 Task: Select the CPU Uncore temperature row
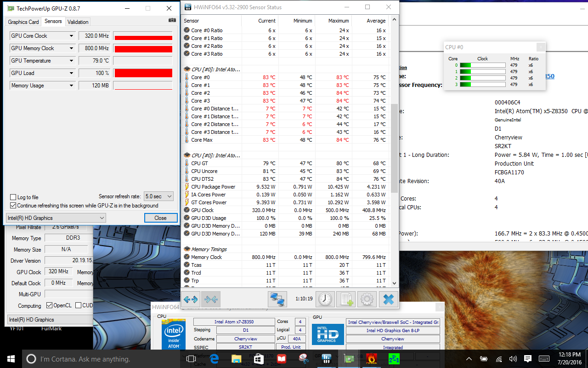pyautogui.click(x=286, y=171)
